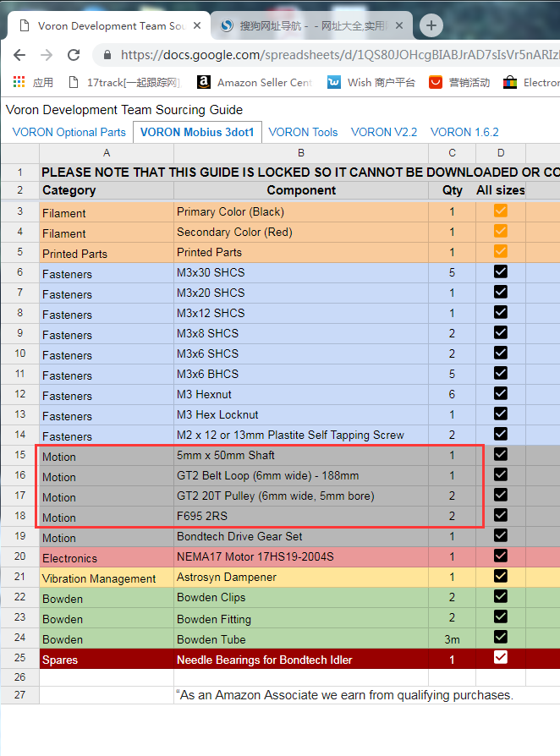Toggle checkbox for Bondtech Drive Gear Set
The image size is (560, 756).
tap(500, 535)
